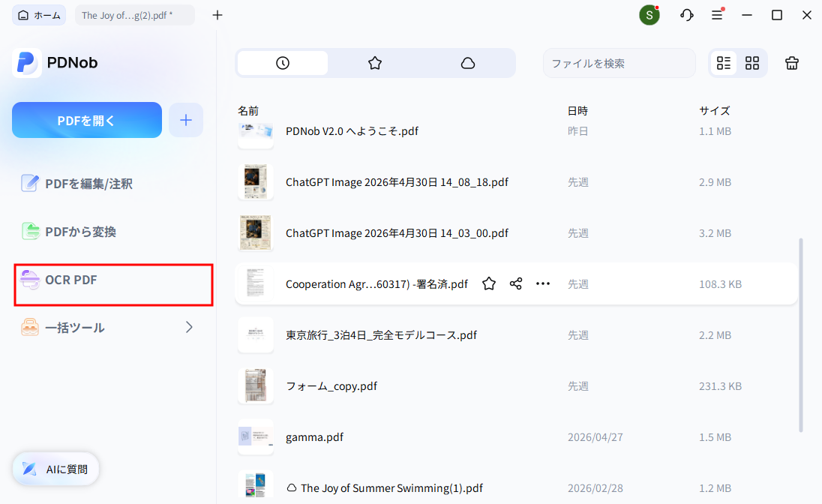Switch to grid view layout
822x504 pixels.
click(752, 63)
